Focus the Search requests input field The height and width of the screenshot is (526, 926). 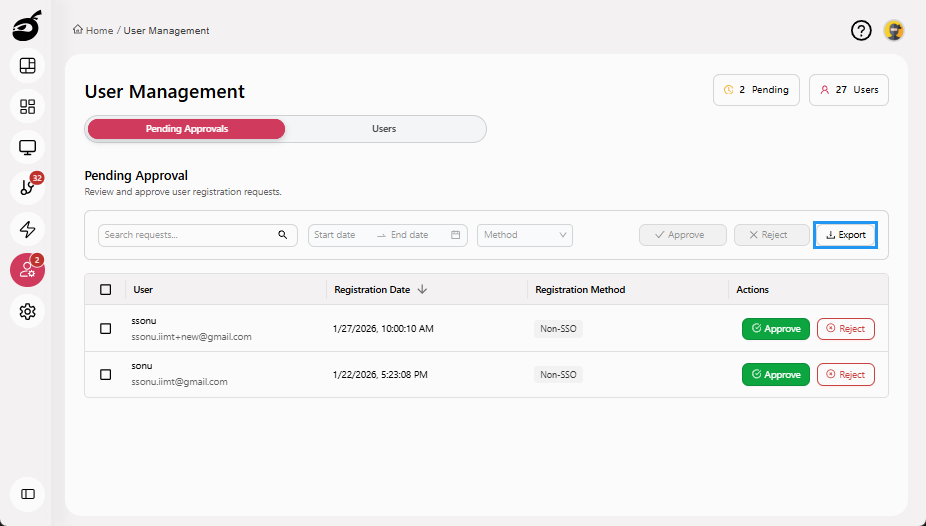click(198, 235)
